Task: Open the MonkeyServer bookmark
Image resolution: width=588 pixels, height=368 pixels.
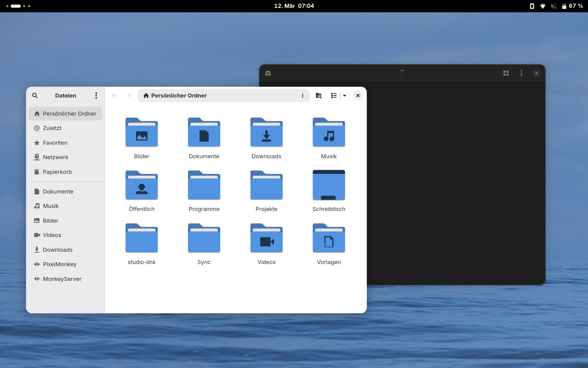Action: coord(62,279)
